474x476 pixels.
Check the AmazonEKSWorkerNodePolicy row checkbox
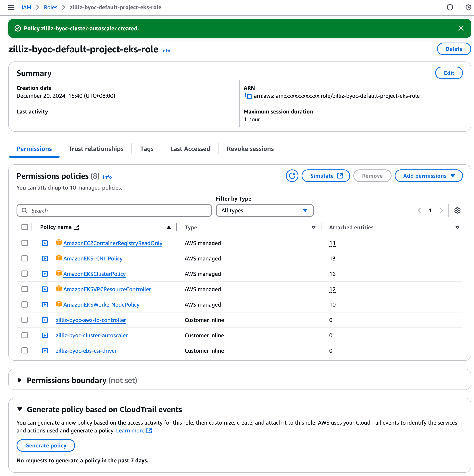click(x=25, y=304)
